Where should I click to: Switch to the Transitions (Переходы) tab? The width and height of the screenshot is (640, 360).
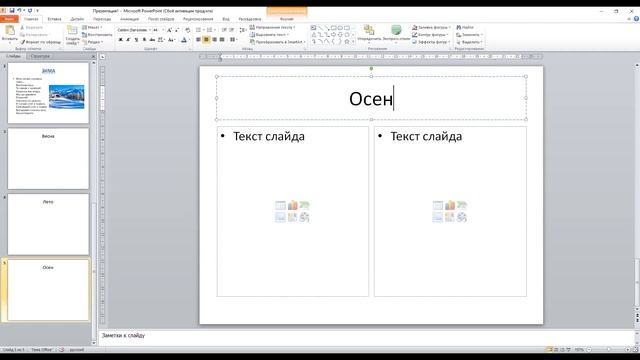[102, 19]
